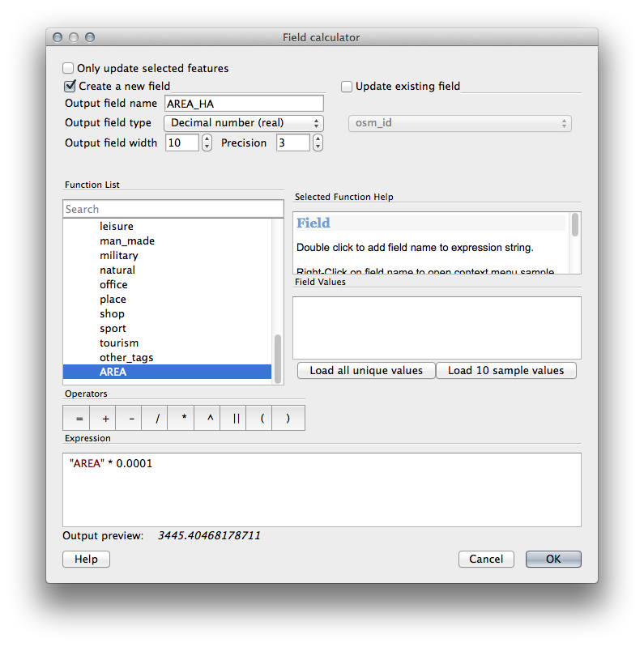Insert the exponent caret operator
This screenshot has width=644, height=647.
coord(209,418)
